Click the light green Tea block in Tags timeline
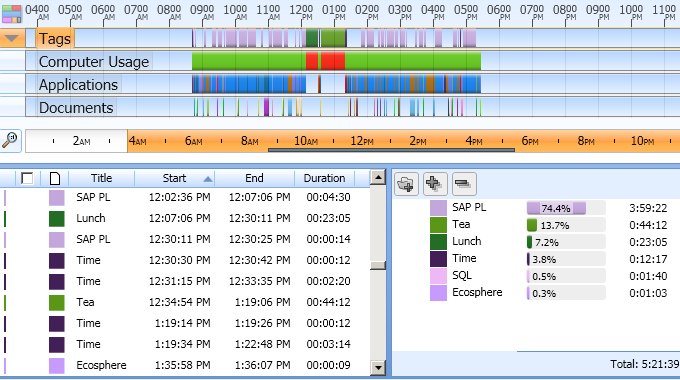The image size is (680, 380). [333, 38]
